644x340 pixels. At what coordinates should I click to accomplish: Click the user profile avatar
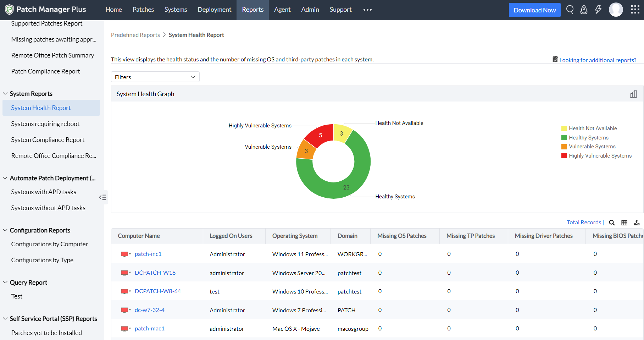pyautogui.click(x=616, y=10)
